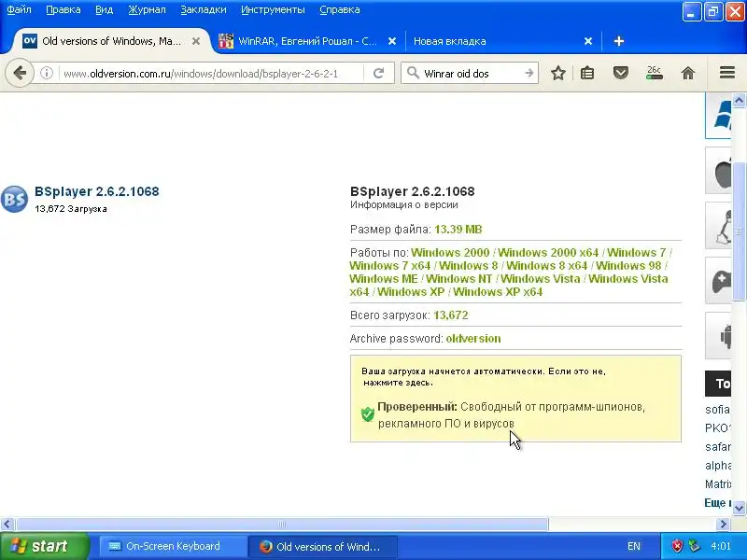
Task: Open the 26c weather add-on icon
Action: (x=655, y=73)
